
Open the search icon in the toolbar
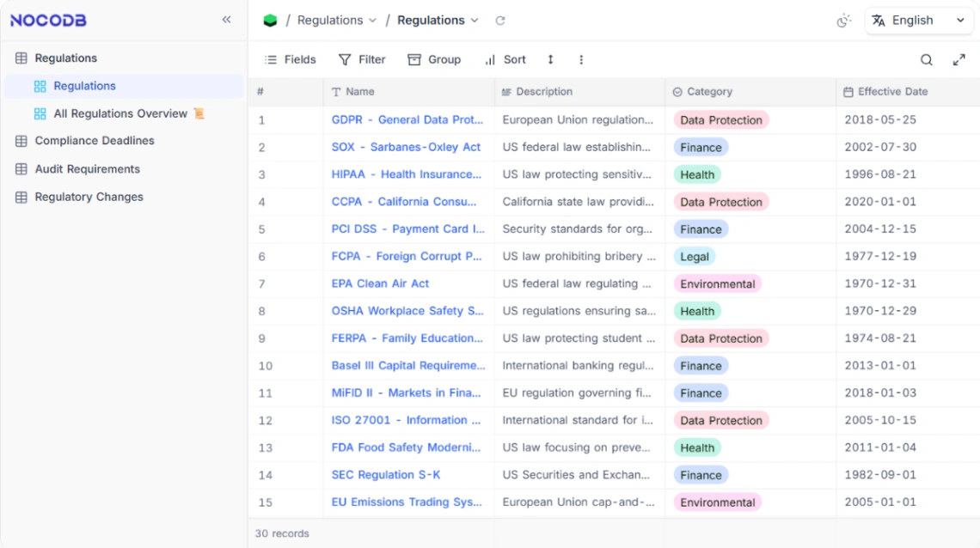tap(926, 60)
